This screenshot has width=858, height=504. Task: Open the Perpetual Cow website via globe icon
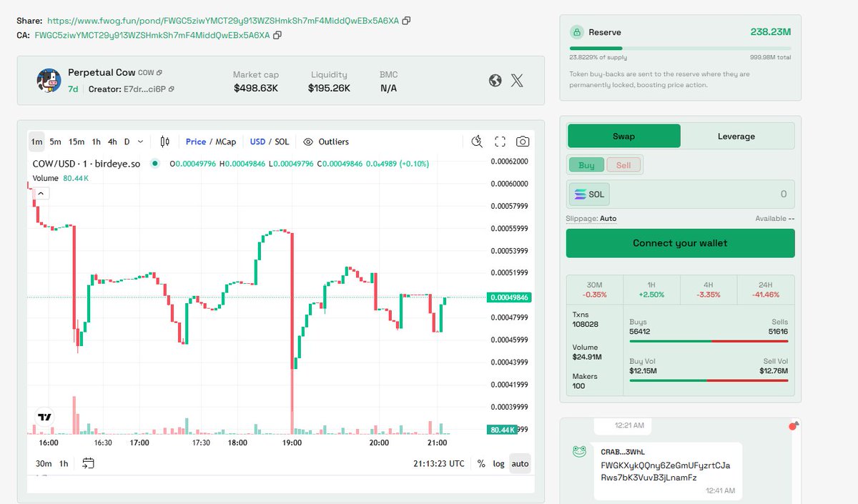tap(495, 81)
